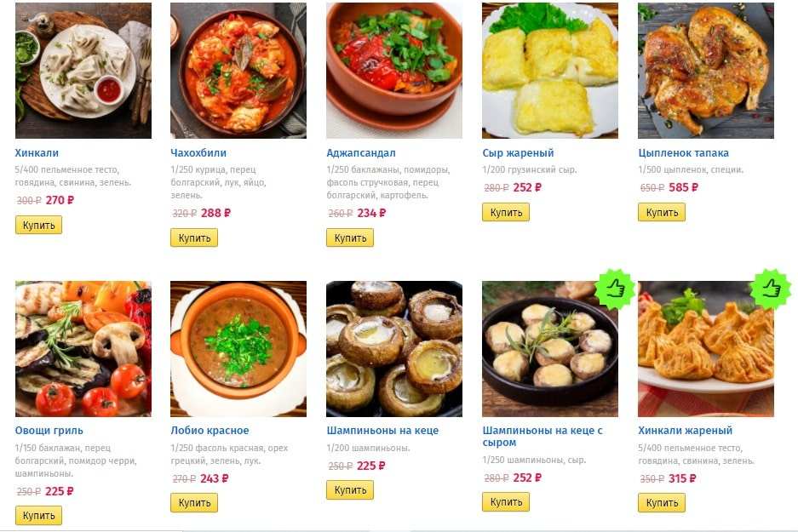Click Купить under Овощи гриль

pyautogui.click(x=38, y=515)
